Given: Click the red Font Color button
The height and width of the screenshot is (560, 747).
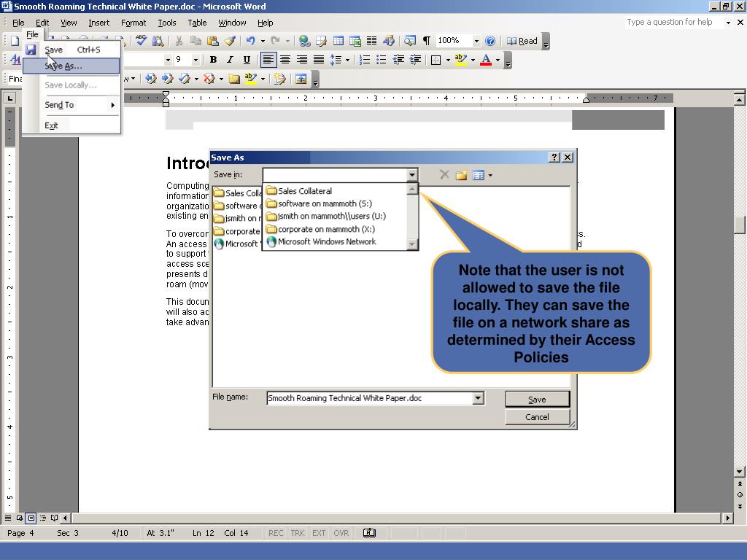Looking at the screenshot, I should (x=486, y=60).
